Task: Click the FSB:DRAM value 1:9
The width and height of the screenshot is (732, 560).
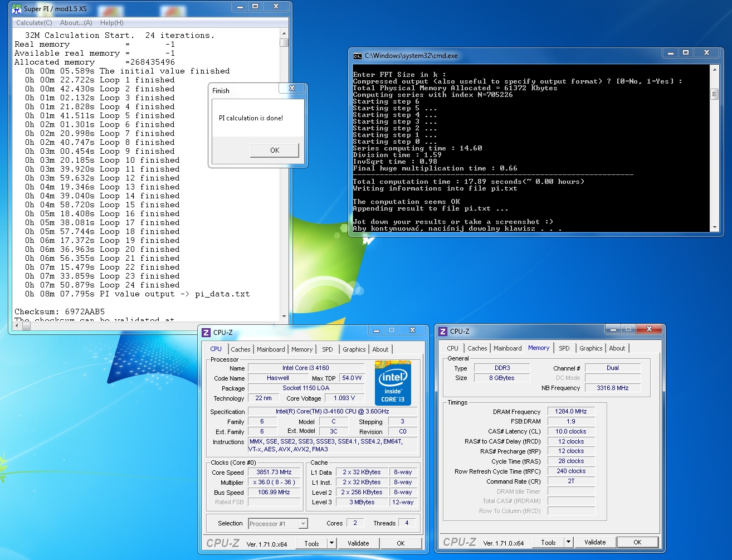Action: point(571,421)
